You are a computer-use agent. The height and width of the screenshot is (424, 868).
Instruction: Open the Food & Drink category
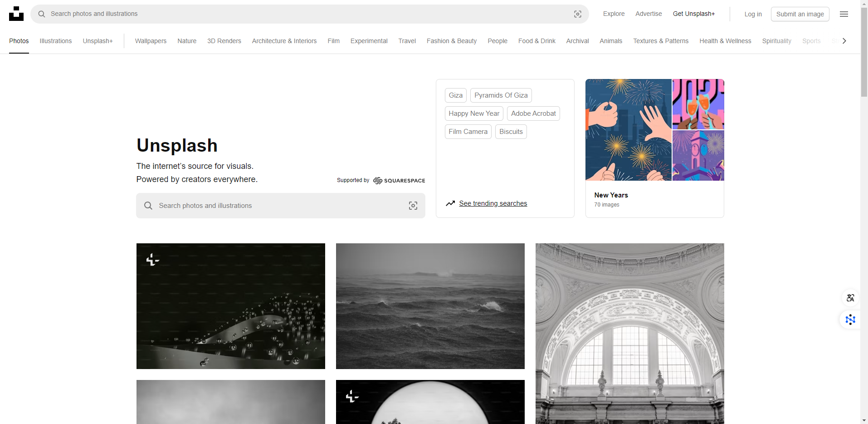pyautogui.click(x=537, y=41)
